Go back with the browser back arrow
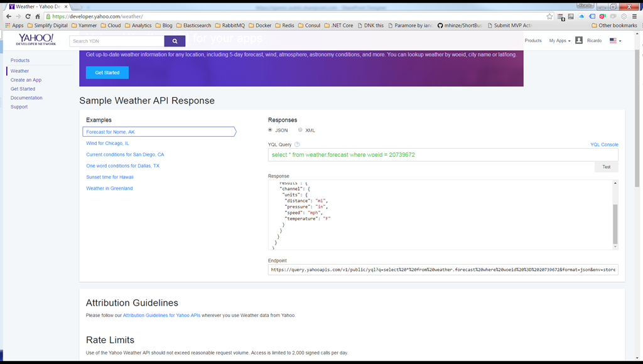This screenshot has height=364, width=643. click(x=9, y=16)
